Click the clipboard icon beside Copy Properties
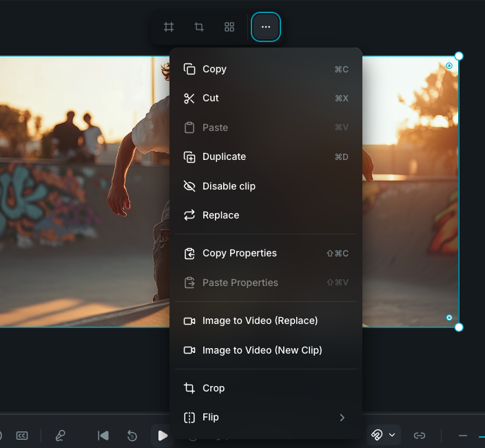This screenshot has height=448, width=485. coord(189,254)
